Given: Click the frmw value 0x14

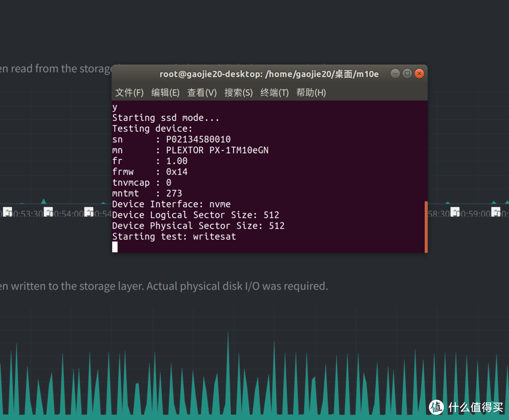Looking at the screenshot, I should coord(177,172).
